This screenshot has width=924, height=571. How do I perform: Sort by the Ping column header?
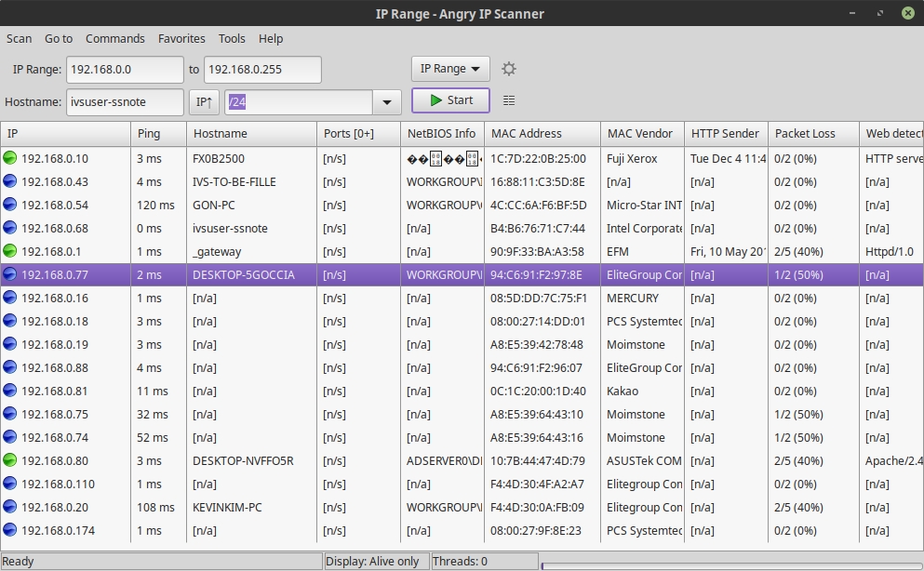pos(158,134)
